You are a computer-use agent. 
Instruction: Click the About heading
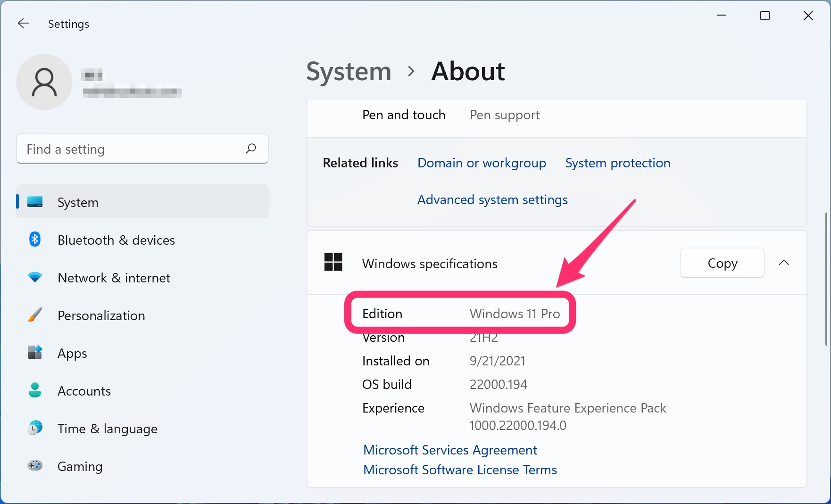click(468, 72)
